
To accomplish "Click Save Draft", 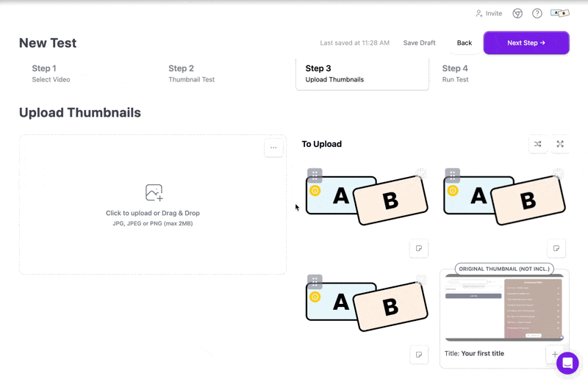I will tap(419, 43).
